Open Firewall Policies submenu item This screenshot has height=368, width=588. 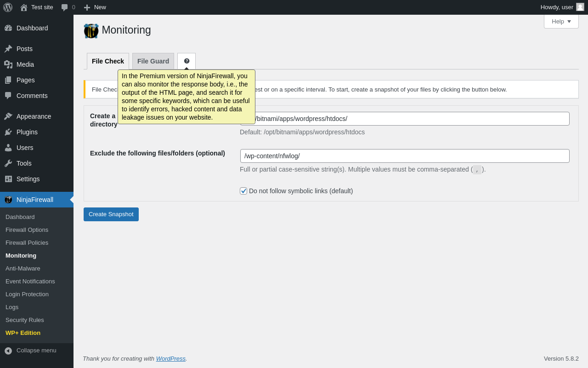pyautogui.click(x=27, y=242)
